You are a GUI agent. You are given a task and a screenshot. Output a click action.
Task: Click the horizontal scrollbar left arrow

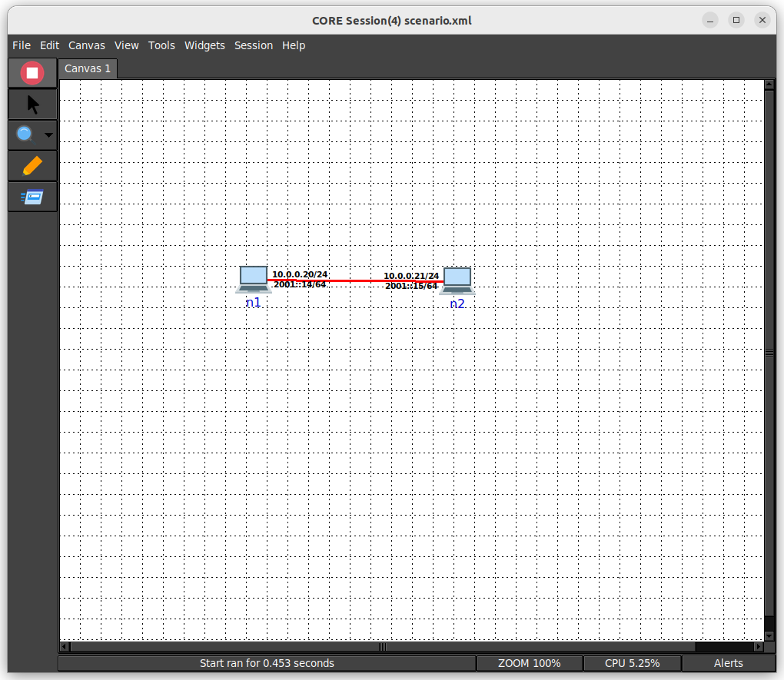tap(65, 646)
